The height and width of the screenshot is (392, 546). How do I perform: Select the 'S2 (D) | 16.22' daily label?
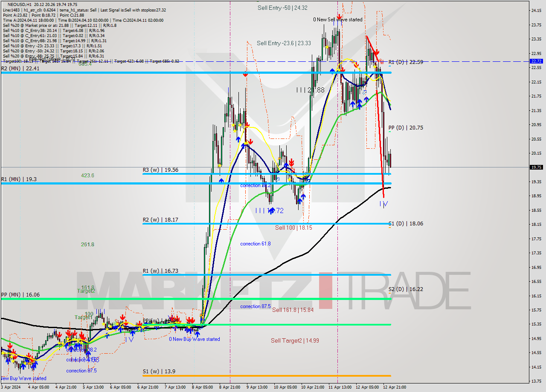(x=406, y=289)
